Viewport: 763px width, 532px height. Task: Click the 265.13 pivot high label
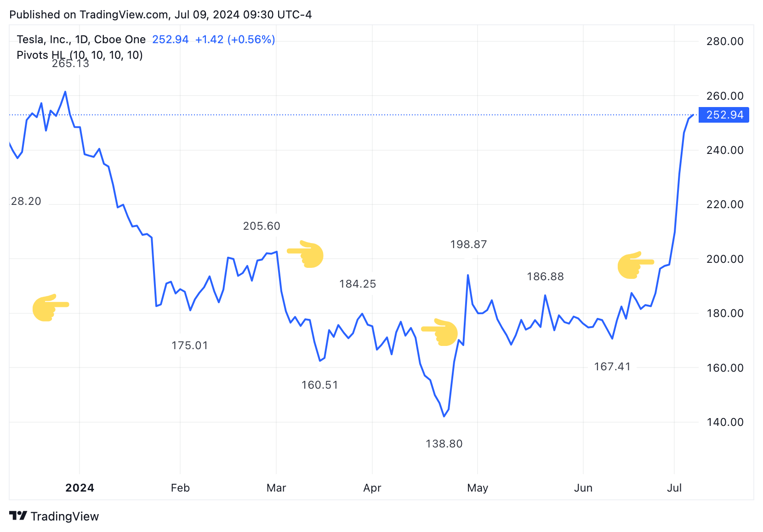[70, 64]
